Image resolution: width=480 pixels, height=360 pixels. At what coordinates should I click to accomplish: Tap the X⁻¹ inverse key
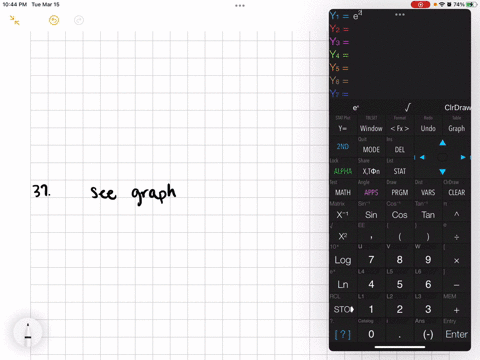[x=343, y=215]
